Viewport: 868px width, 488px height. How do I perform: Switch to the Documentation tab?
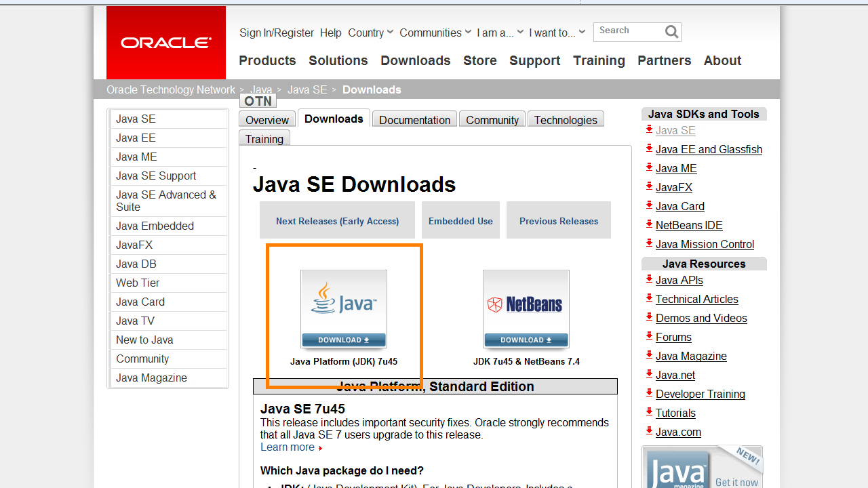click(415, 119)
